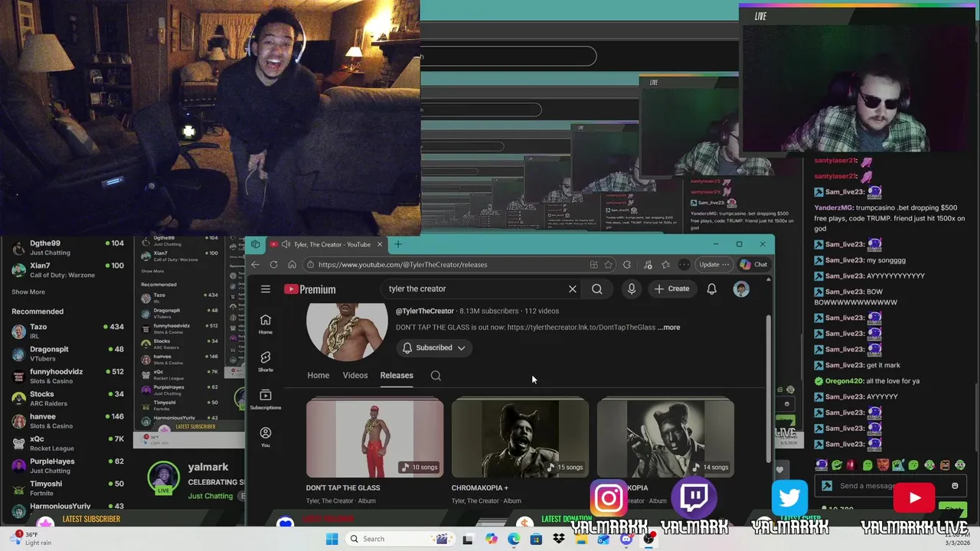Select the Tyler, The Creator - YouTube browser tab
980x551 pixels.
coord(325,244)
